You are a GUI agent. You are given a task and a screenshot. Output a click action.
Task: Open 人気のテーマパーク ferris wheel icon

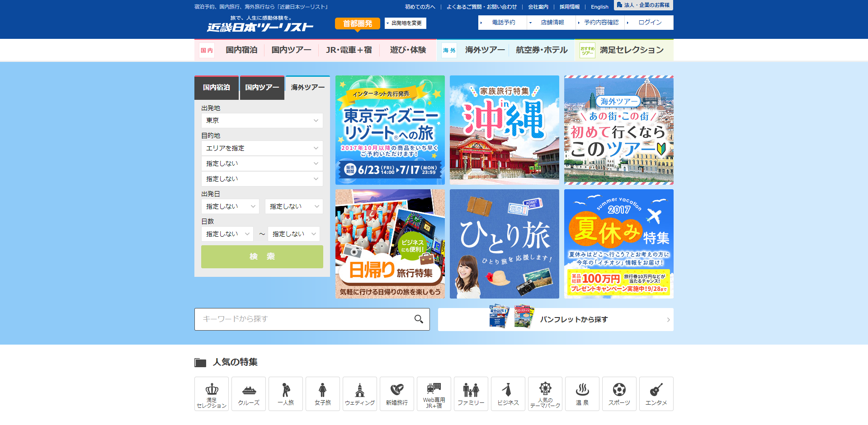pos(545,394)
